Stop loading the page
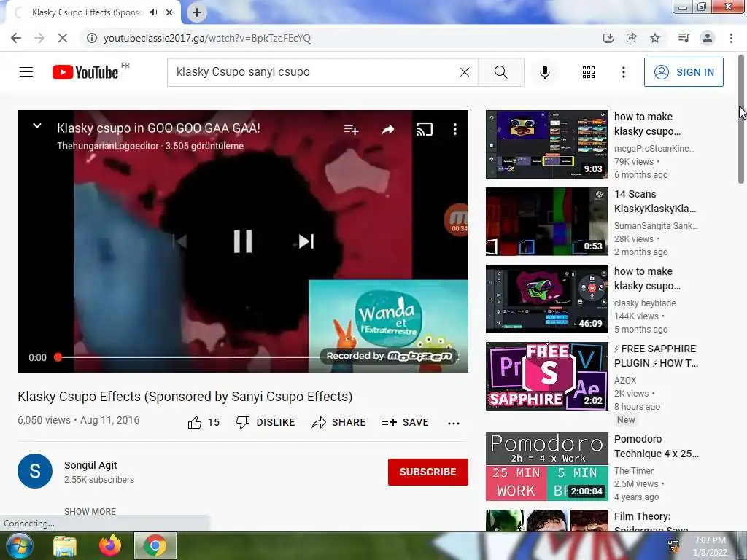747x560 pixels. tap(63, 38)
